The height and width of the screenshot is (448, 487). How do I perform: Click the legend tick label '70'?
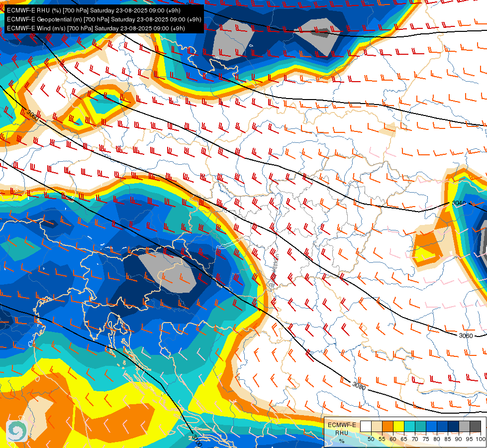[415, 439]
